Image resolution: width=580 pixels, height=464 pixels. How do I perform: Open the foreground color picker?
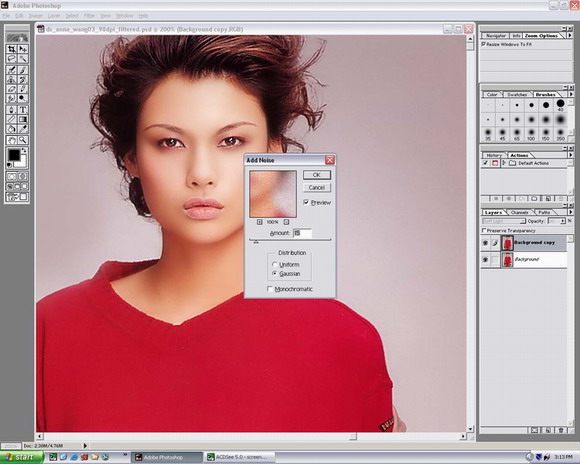tap(14, 155)
